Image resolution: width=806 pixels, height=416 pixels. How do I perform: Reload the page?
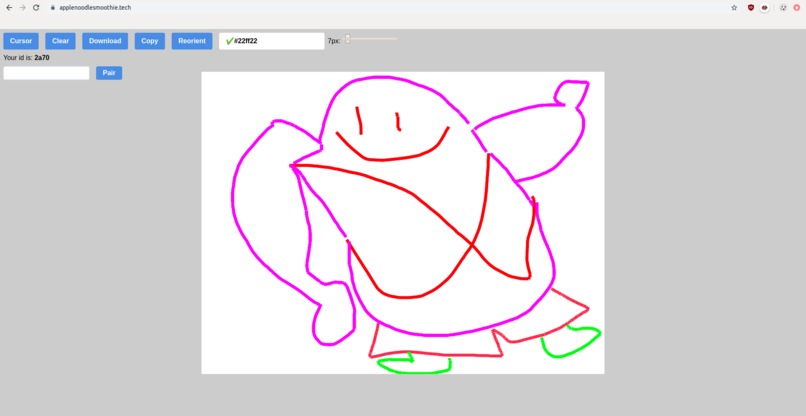pyautogui.click(x=36, y=8)
